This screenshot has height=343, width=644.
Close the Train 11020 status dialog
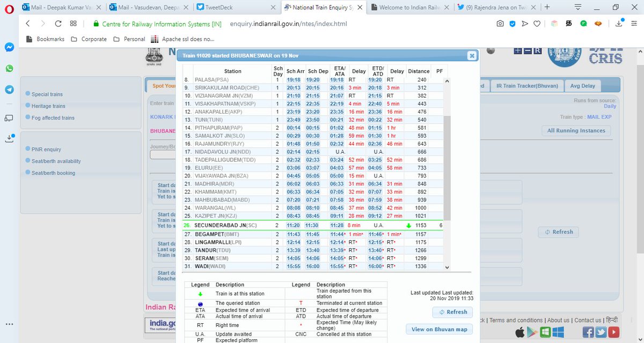[x=471, y=55]
